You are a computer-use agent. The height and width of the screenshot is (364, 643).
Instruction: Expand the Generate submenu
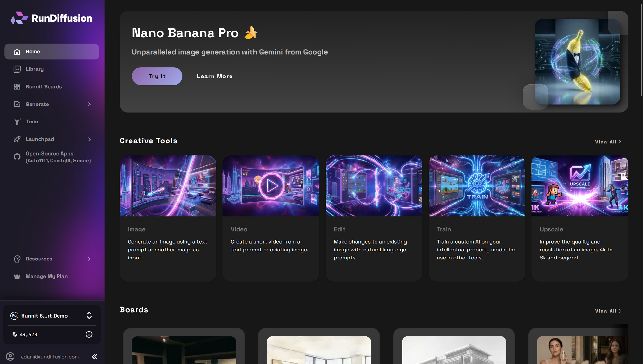click(x=89, y=104)
